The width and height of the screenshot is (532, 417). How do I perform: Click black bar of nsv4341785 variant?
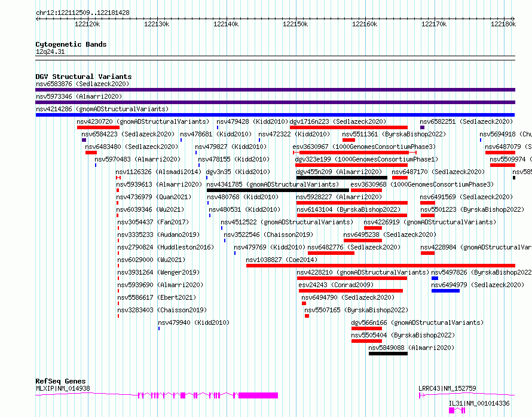click(x=278, y=190)
